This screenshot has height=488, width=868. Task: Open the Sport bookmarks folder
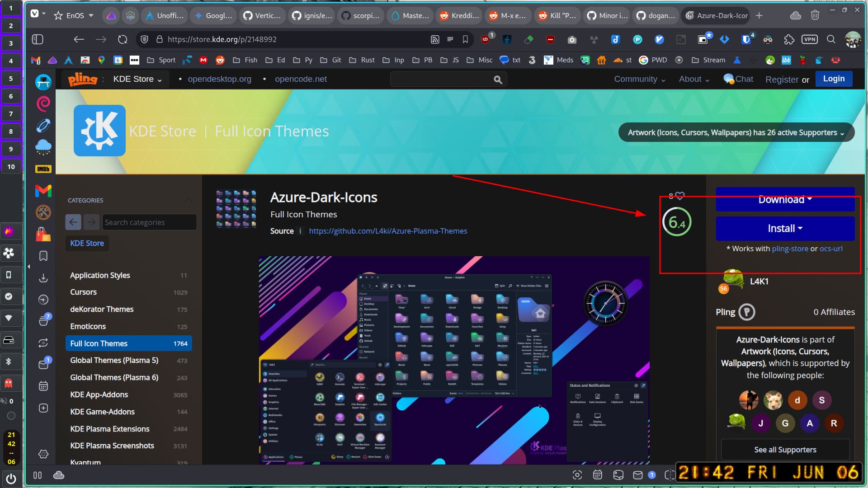click(161, 60)
